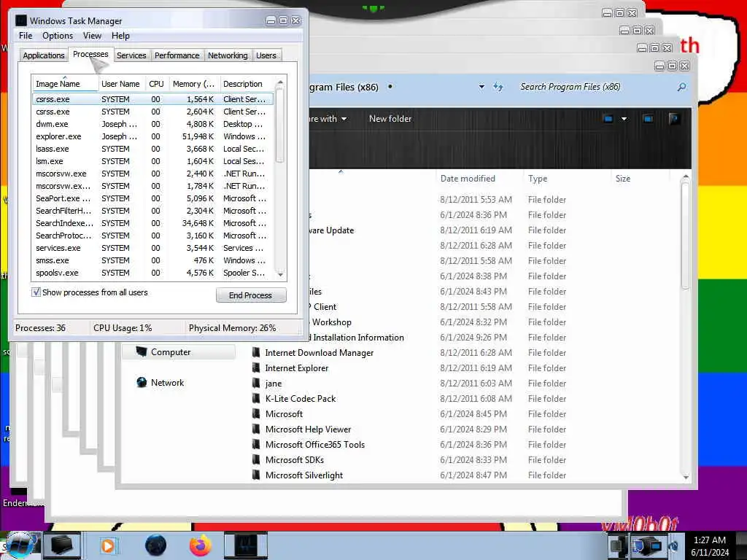The image size is (747, 560).
Task: Click the Microsoft SDKs folder icon
Action: [x=256, y=459]
